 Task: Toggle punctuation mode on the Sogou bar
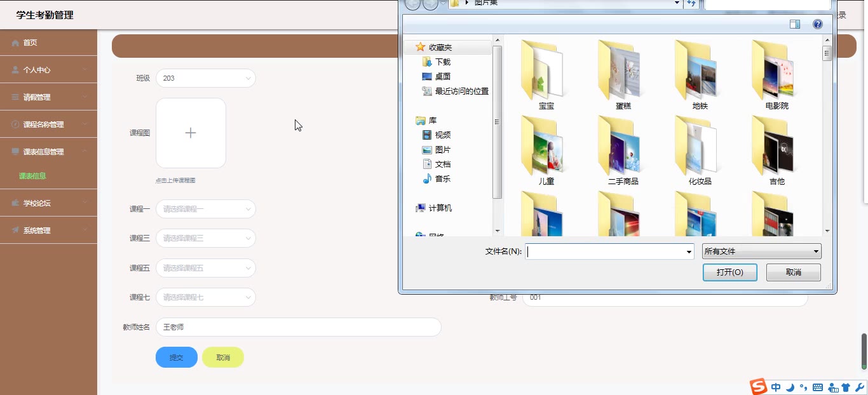tap(803, 387)
